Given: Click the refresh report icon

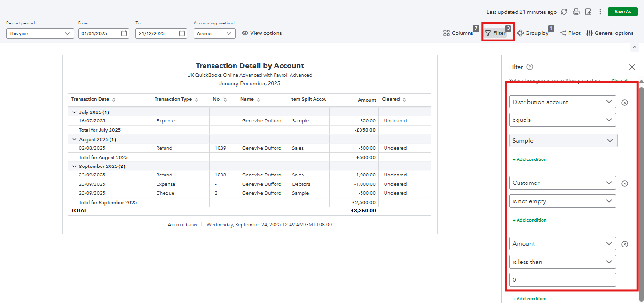Looking at the screenshot, I should pos(564,12).
